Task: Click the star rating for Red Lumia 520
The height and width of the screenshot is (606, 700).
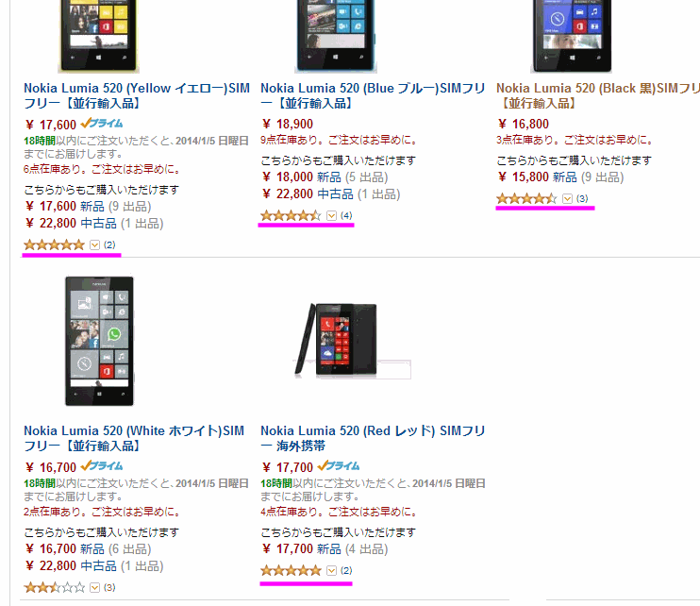Action: tap(291, 570)
